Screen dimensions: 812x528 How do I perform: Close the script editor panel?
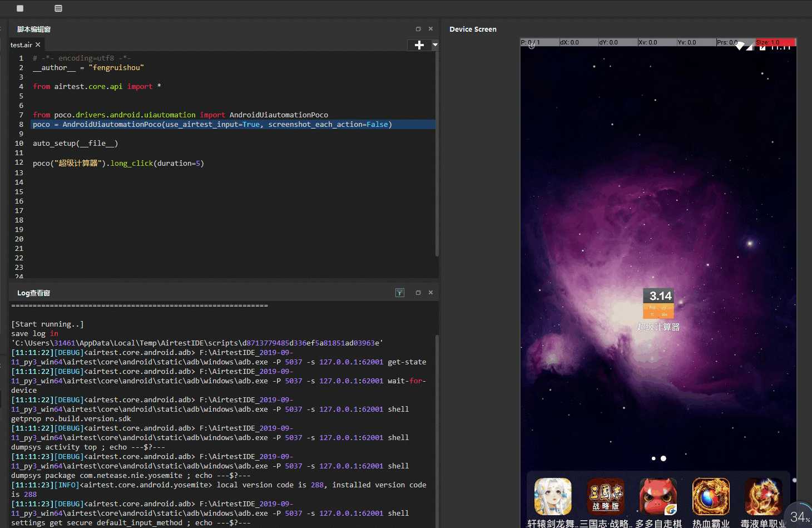(x=430, y=29)
